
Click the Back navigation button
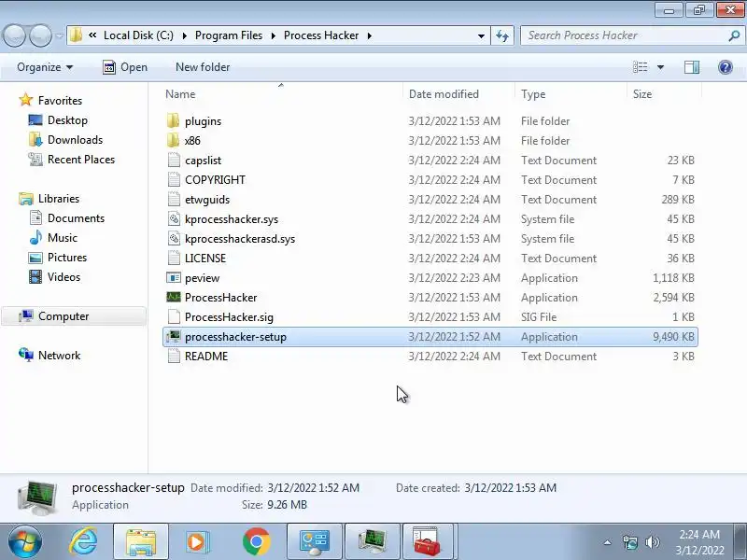click(x=14, y=35)
